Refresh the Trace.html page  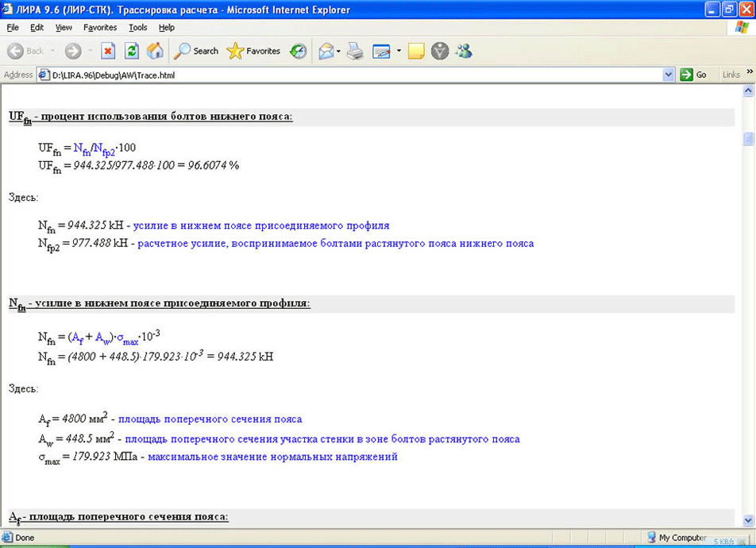click(x=132, y=51)
